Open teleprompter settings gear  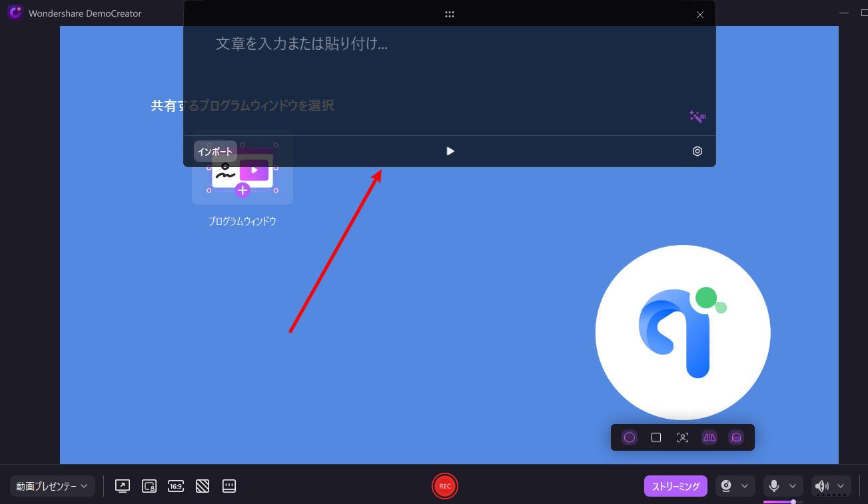pos(697,151)
